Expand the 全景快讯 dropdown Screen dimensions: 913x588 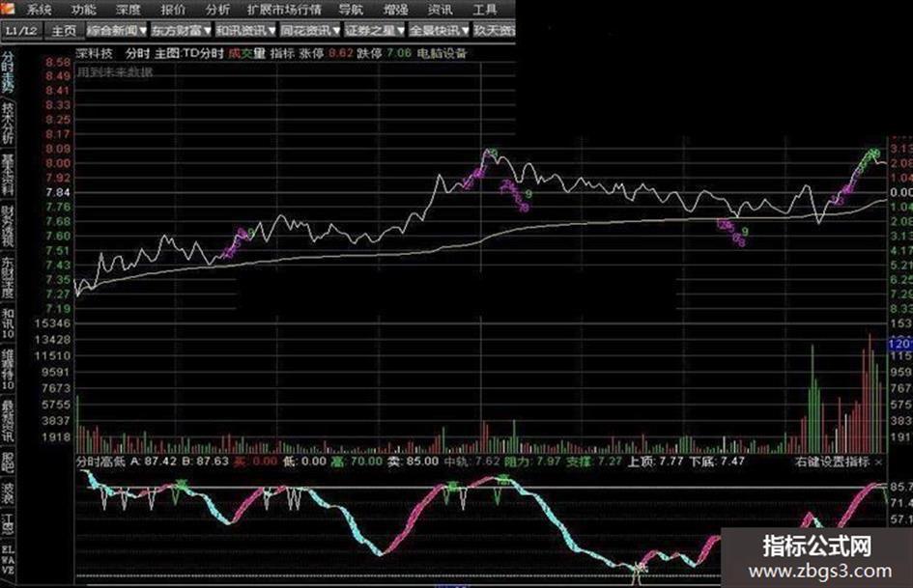tap(440, 30)
